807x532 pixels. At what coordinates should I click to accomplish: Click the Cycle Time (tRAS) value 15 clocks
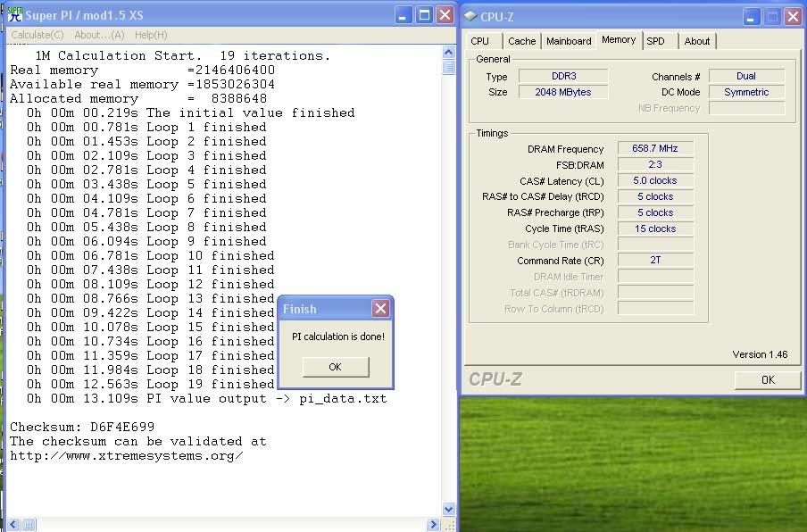655,229
